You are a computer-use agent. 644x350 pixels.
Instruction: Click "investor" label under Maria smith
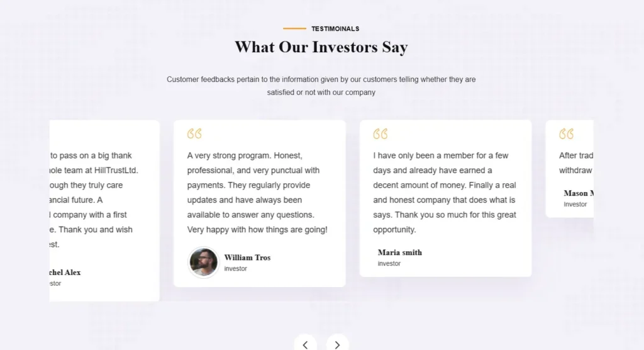[x=389, y=264]
